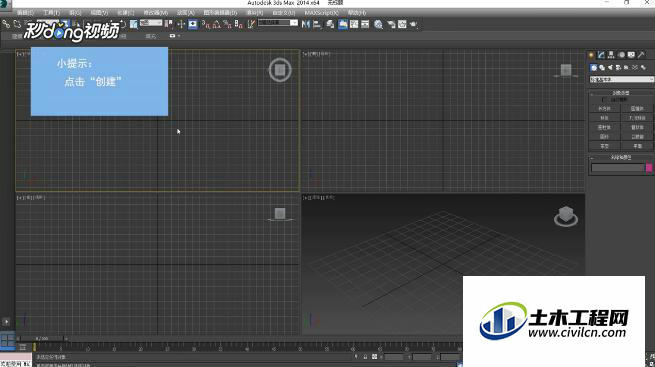655x367 pixels.
Task: Click the Teapot primitive button
Action: pyautogui.click(x=605, y=147)
